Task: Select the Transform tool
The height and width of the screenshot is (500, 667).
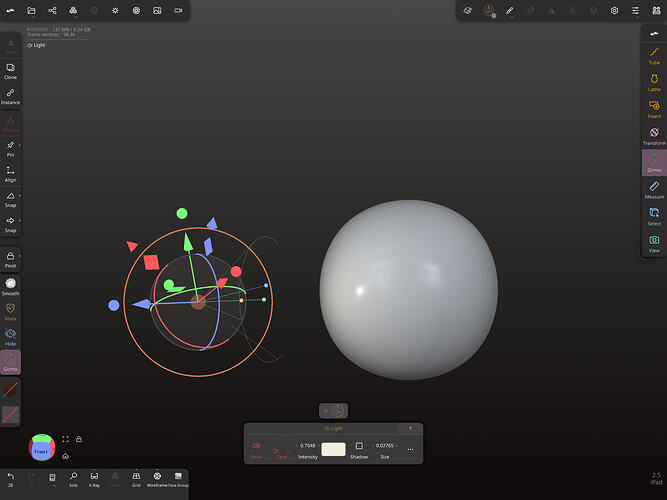Action: 654,136
